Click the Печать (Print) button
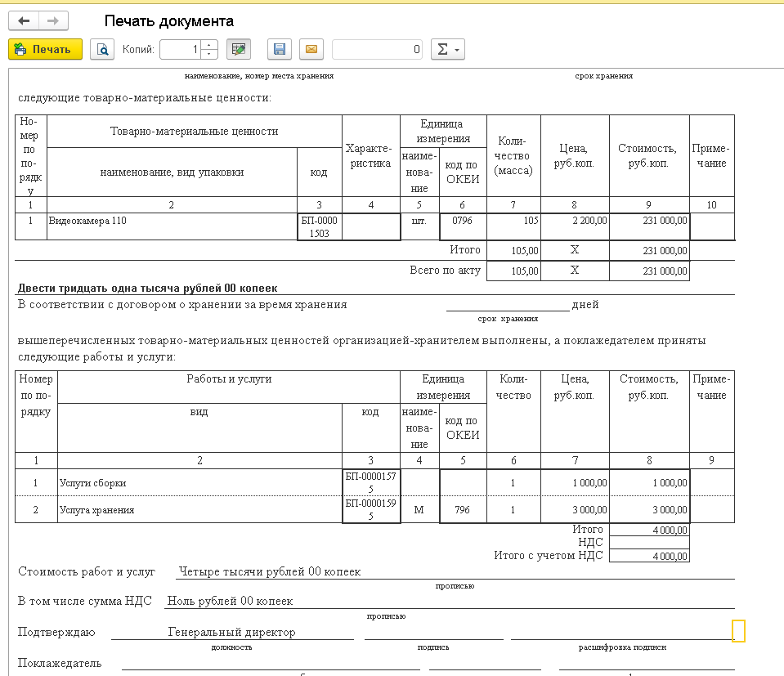784x676 pixels. (x=45, y=50)
